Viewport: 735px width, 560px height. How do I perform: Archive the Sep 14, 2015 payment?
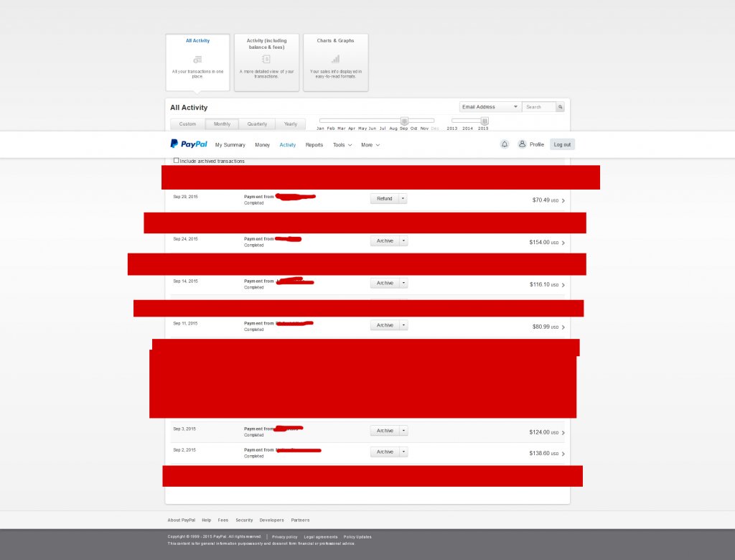385,283
